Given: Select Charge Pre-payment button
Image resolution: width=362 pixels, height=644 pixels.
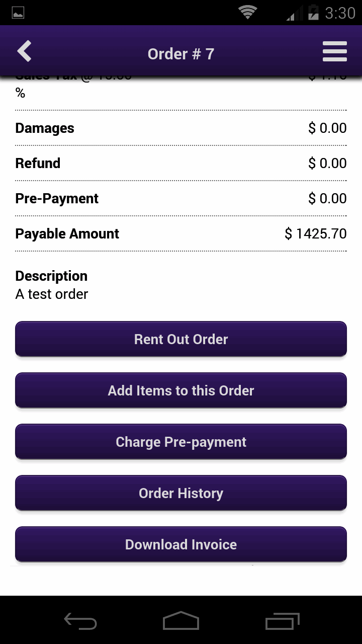Looking at the screenshot, I should (x=181, y=442).
